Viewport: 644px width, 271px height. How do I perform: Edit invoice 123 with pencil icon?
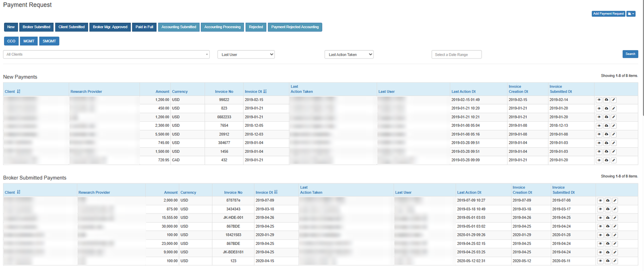click(615, 261)
